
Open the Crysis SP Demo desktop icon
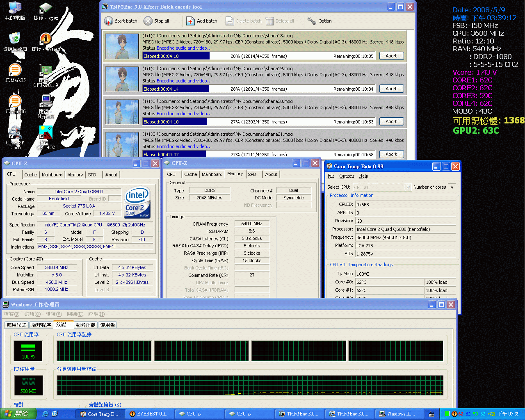pyautogui.click(x=15, y=138)
